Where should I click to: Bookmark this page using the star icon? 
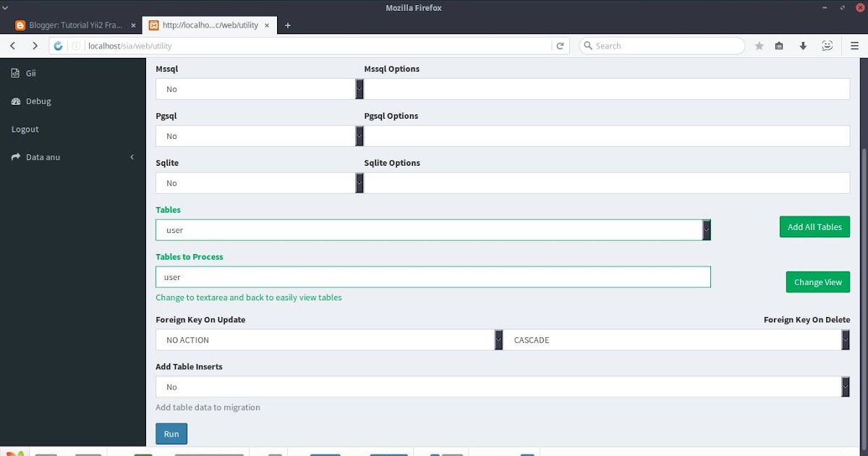tap(759, 45)
